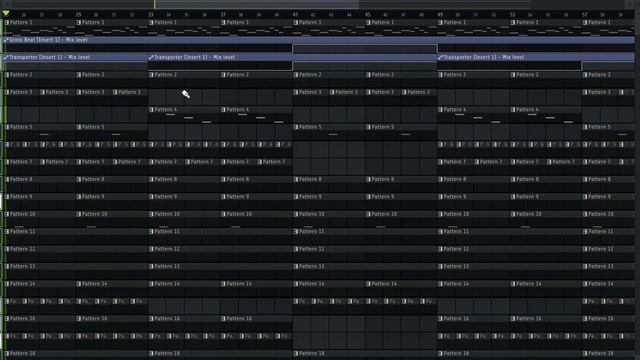Screen dimensions: 640x360
Task: Click the Transporter automation clip icon at bar 33
Action: (151, 57)
